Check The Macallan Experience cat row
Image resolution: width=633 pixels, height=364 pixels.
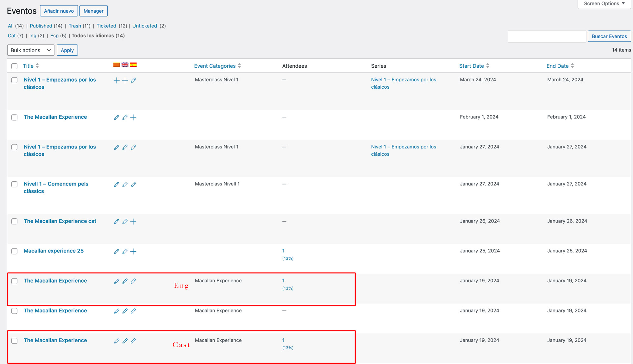[14, 221]
